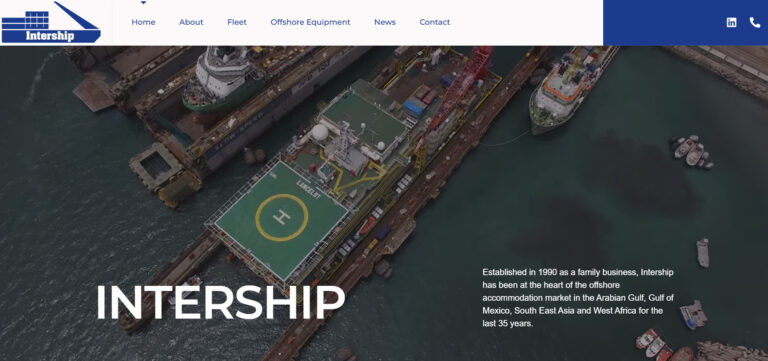Navigate to Offshore Equipment
The width and height of the screenshot is (768, 361).
[x=310, y=22]
